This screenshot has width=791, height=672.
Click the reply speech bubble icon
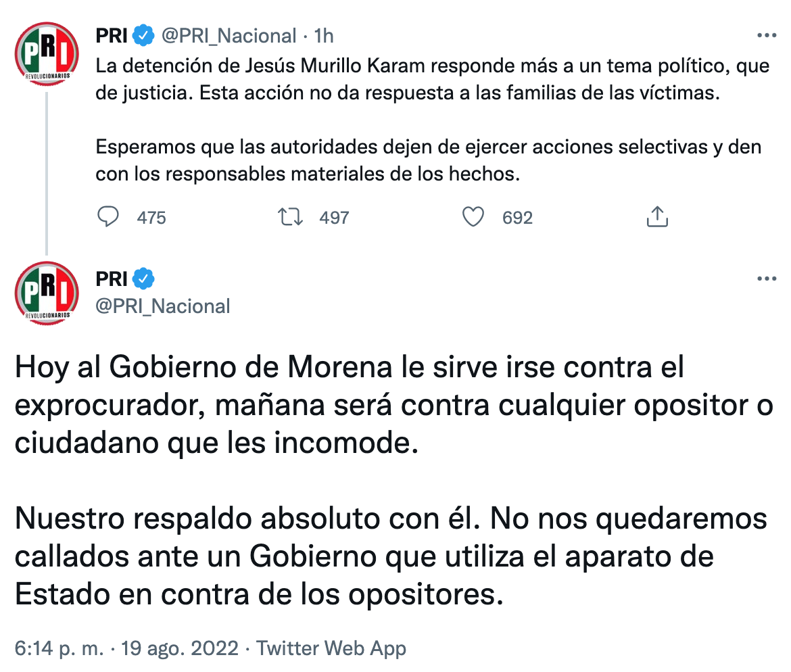108,217
